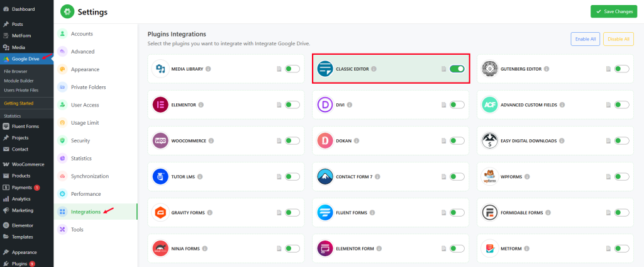Click the WooCommerce integration card icon
Image resolution: width=644 pixels, height=267 pixels.
[x=160, y=140]
